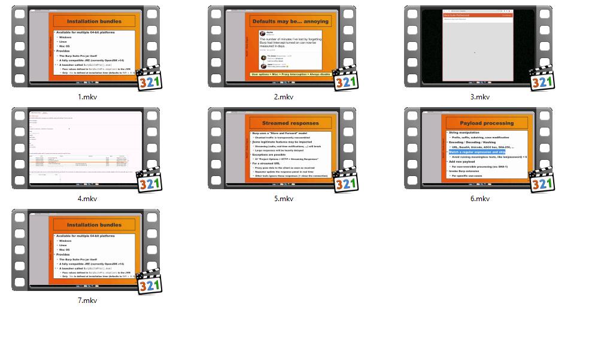592x364 pixels.
Task: Click the file name label 2.mkv
Action: [283, 97]
